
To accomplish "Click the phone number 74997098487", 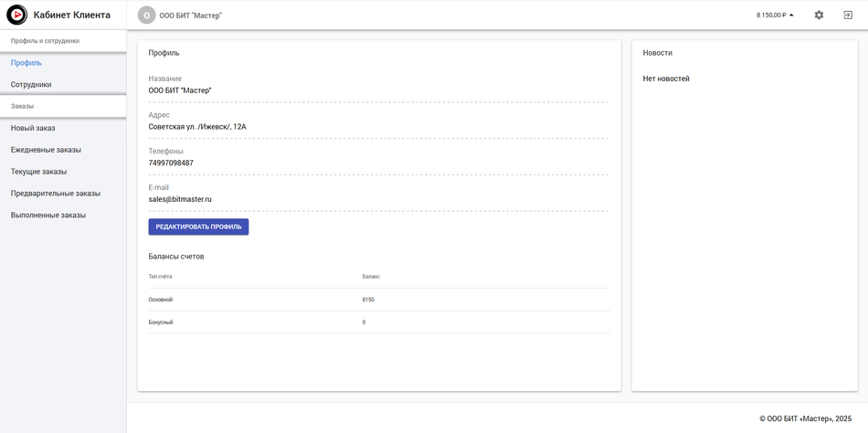I will pyautogui.click(x=171, y=163).
